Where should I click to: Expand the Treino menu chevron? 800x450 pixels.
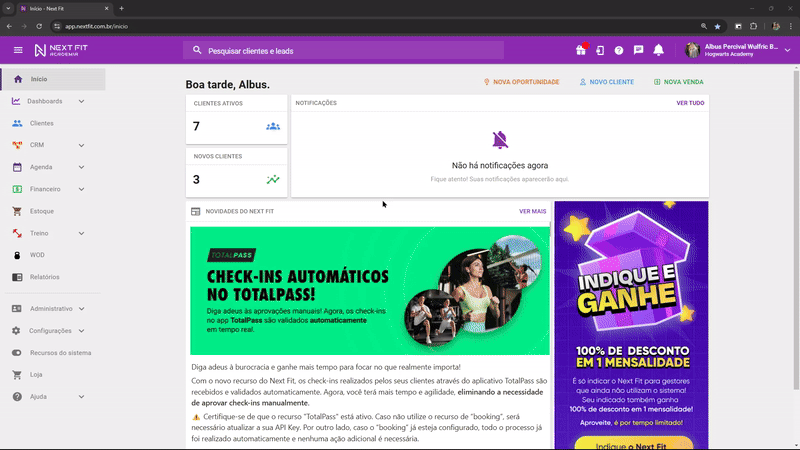click(x=81, y=233)
